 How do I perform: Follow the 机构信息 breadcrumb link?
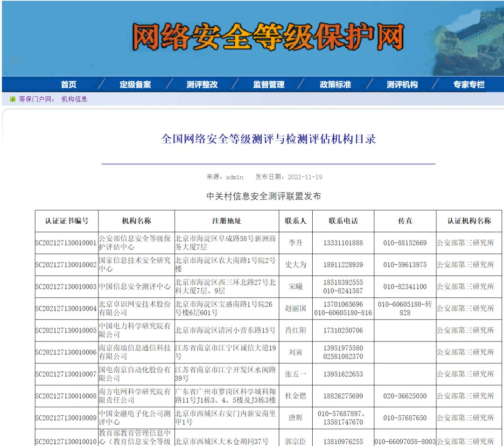[74, 99]
